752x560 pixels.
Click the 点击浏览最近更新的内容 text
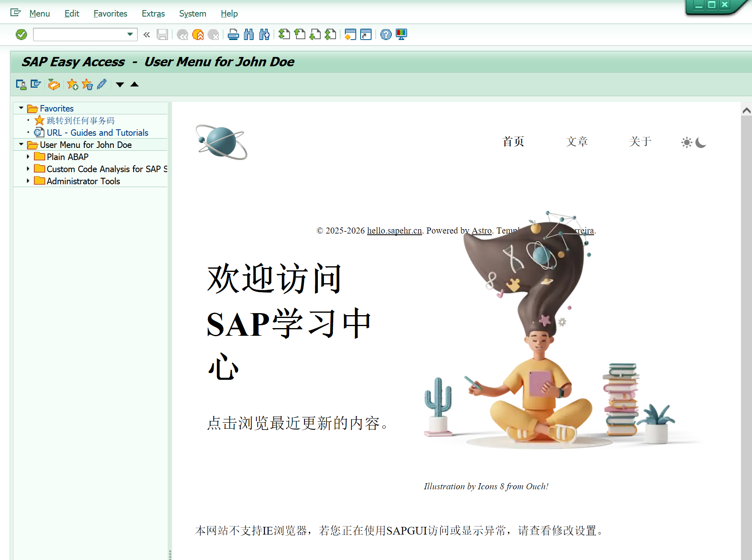(298, 423)
